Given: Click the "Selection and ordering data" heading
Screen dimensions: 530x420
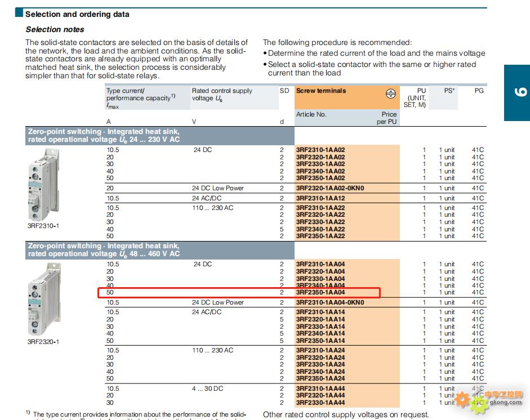Looking at the screenshot, I should pyautogui.click(x=77, y=14).
